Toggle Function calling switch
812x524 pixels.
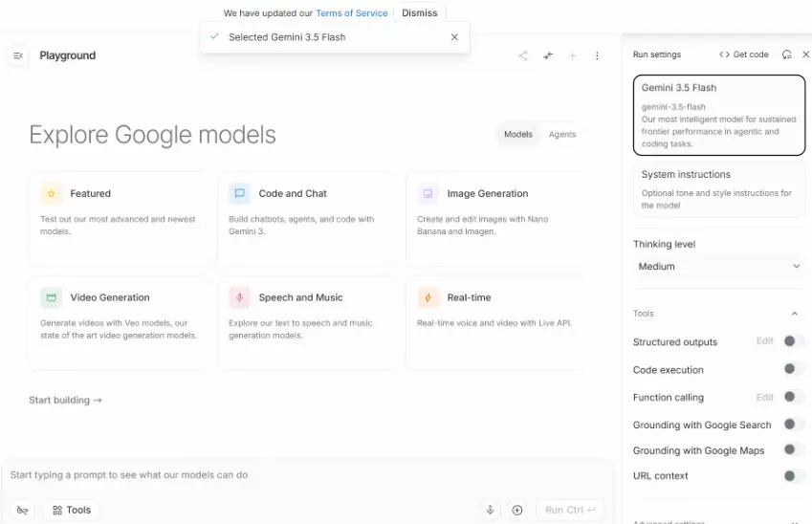coord(794,397)
